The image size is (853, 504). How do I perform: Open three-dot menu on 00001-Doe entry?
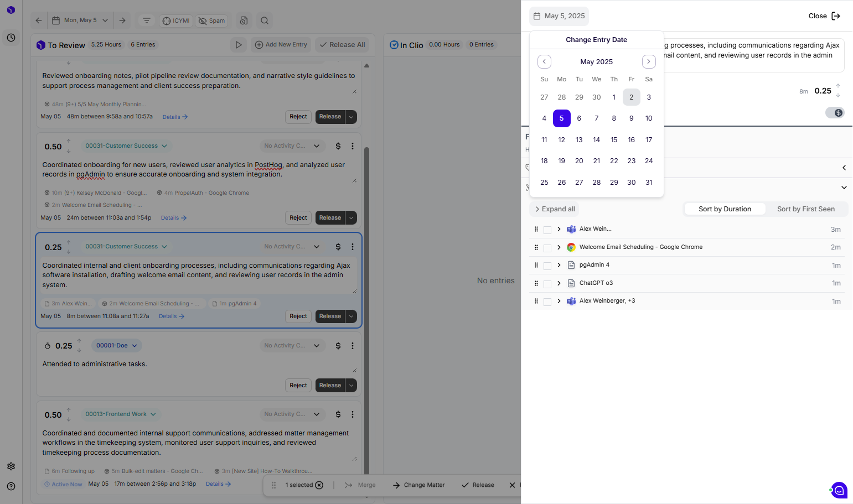point(353,346)
